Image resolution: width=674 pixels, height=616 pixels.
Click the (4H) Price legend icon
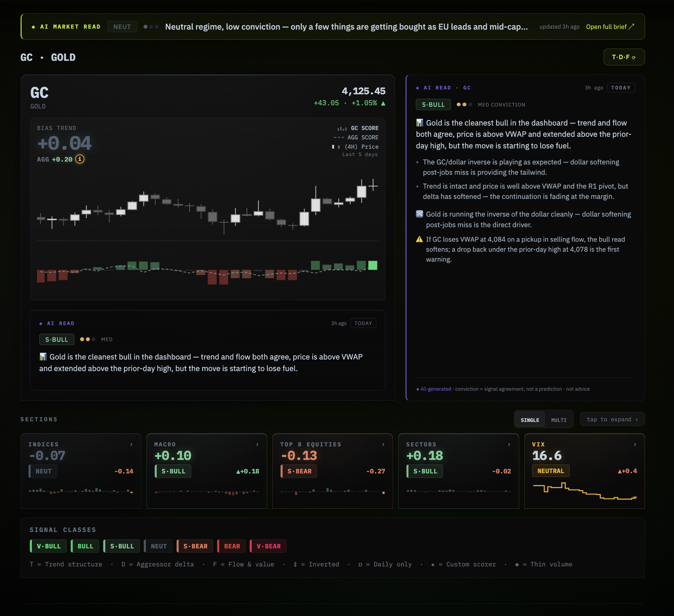pyautogui.click(x=336, y=147)
